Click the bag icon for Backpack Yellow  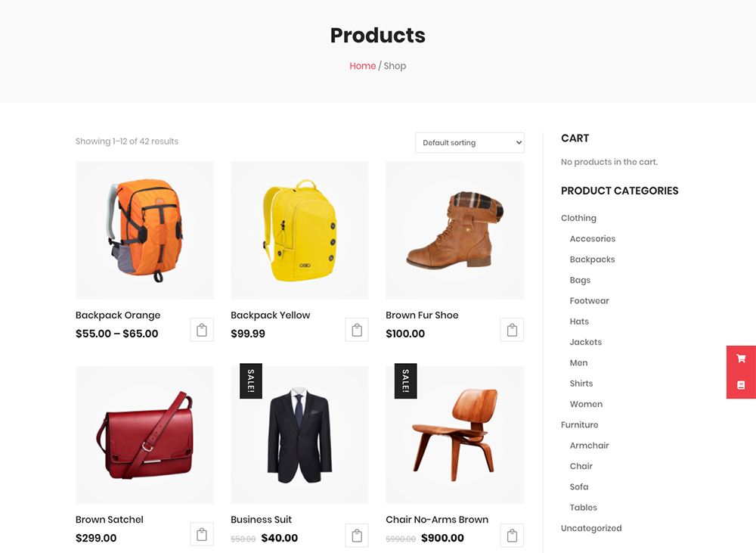357,330
